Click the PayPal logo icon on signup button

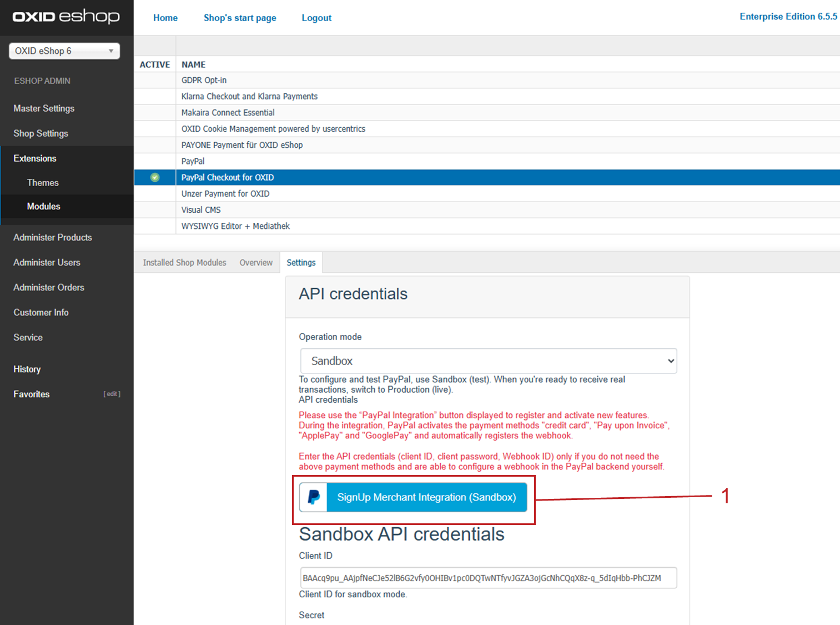click(314, 497)
